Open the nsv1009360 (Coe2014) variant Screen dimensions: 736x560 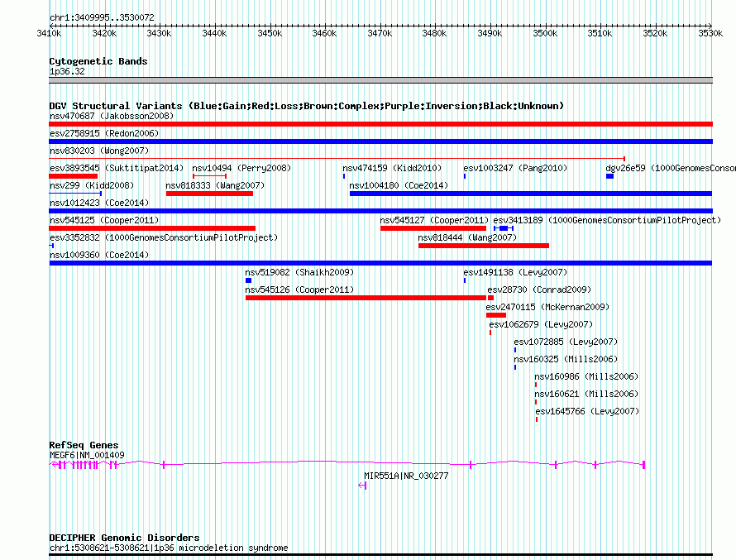tap(99, 255)
